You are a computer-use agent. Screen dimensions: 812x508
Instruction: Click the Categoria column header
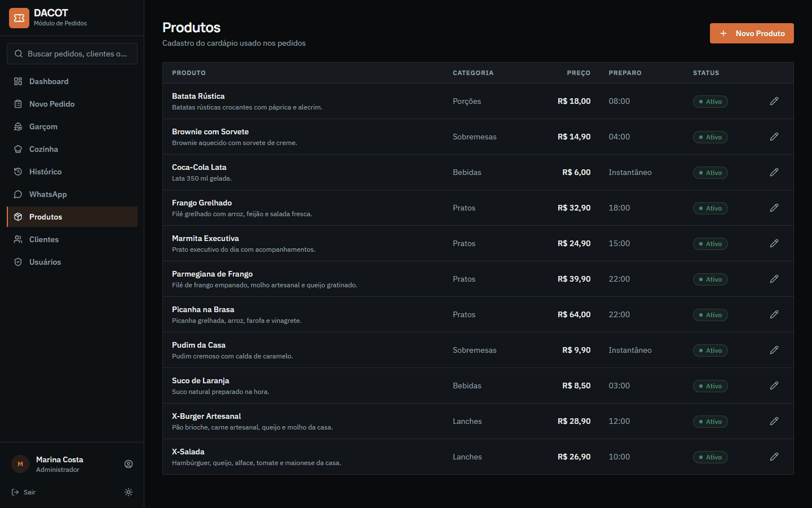(473, 73)
